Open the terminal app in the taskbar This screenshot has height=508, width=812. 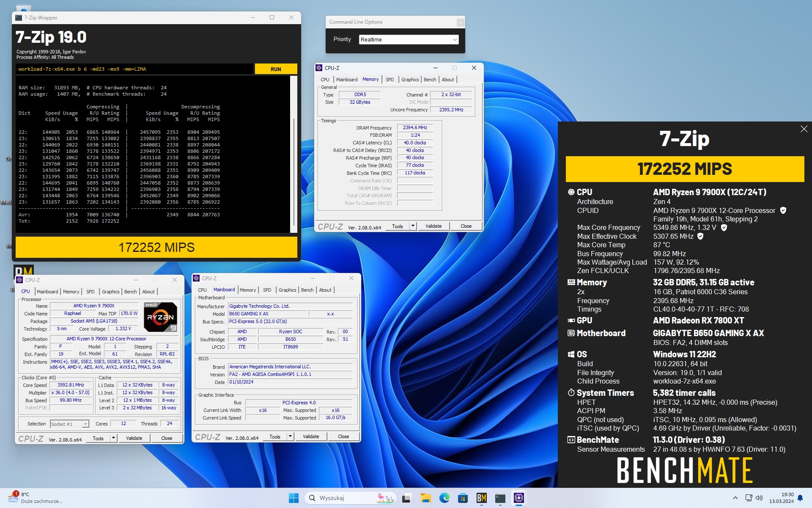[x=500, y=498]
